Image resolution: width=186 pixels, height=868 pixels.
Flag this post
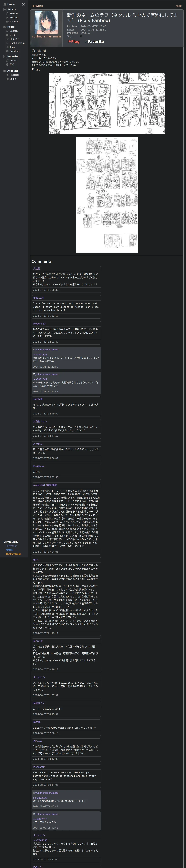[x=74, y=42]
